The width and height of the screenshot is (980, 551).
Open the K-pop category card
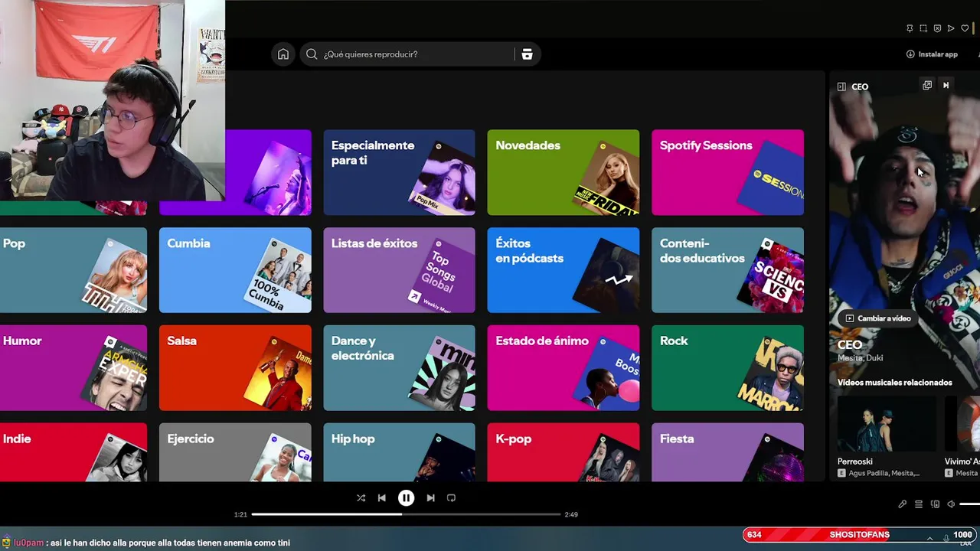coord(563,452)
